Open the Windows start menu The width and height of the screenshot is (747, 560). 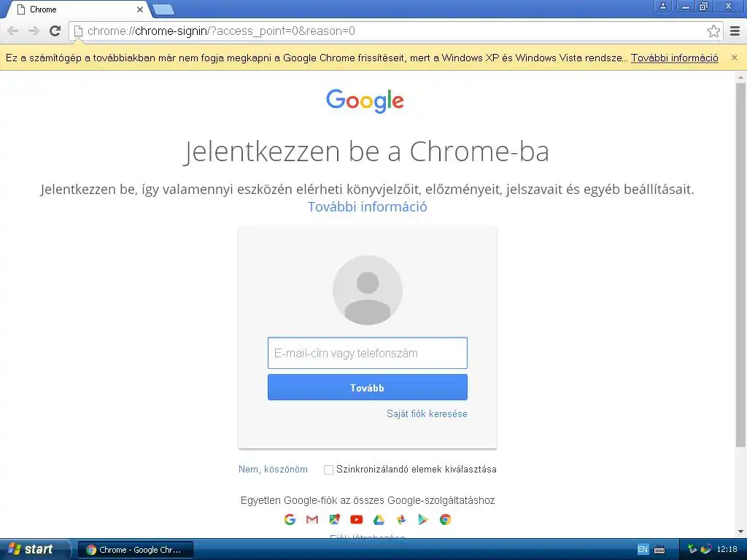point(34,550)
